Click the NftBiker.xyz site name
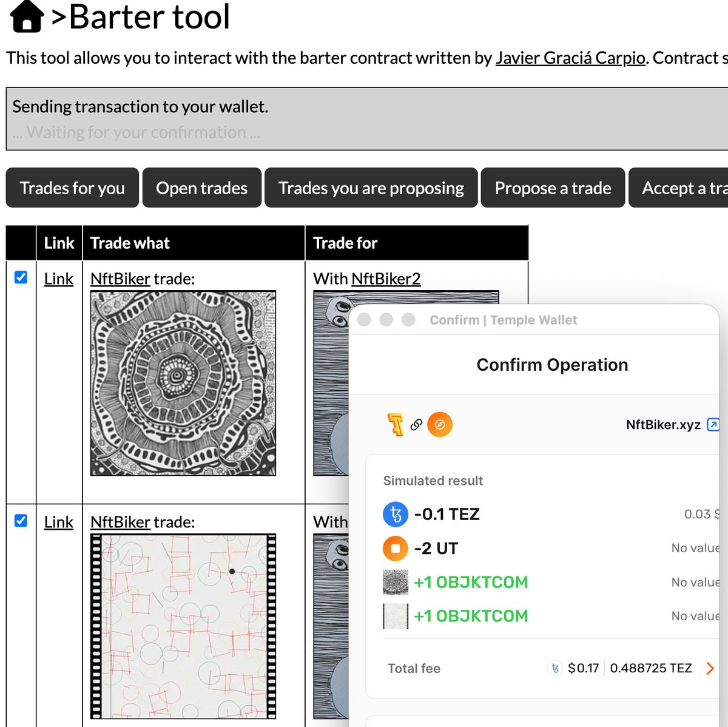The height and width of the screenshot is (727, 728). pyautogui.click(x=663, y=425)
